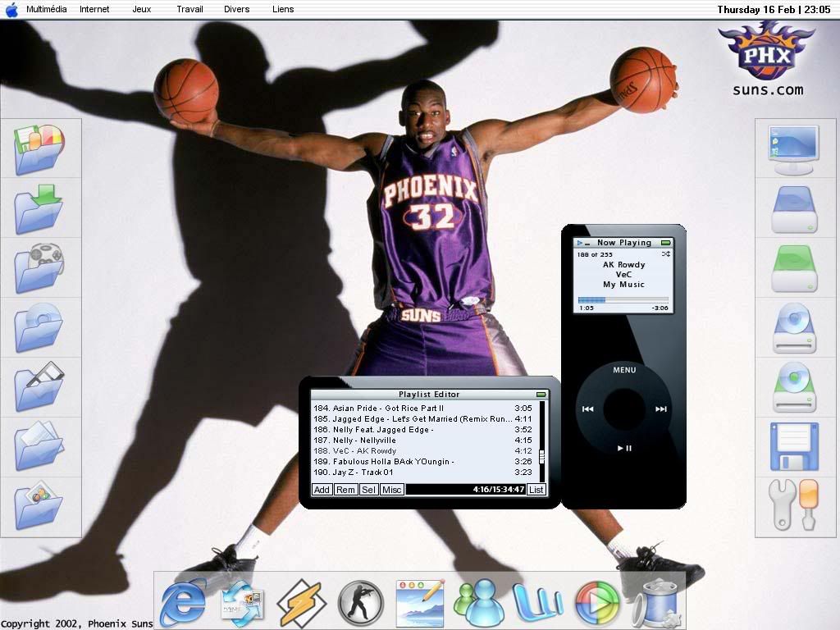
Task: Click Misc in the Playlist Editor
Action: [391, 490]
